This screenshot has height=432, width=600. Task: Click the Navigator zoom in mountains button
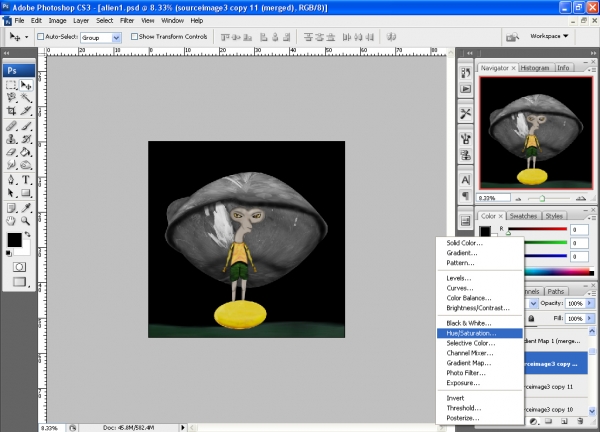click(x=581, y=198)
